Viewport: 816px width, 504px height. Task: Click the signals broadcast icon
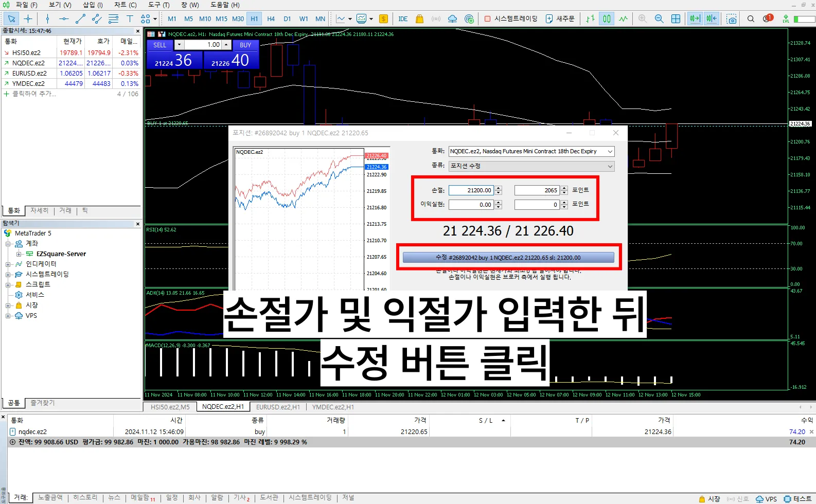(436, 19)
